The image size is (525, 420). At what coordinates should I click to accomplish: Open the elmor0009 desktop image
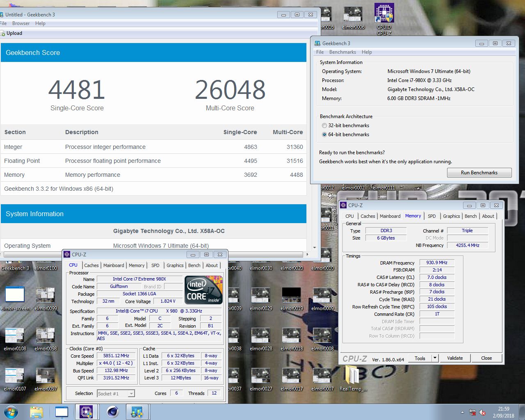tap(322, 298)
